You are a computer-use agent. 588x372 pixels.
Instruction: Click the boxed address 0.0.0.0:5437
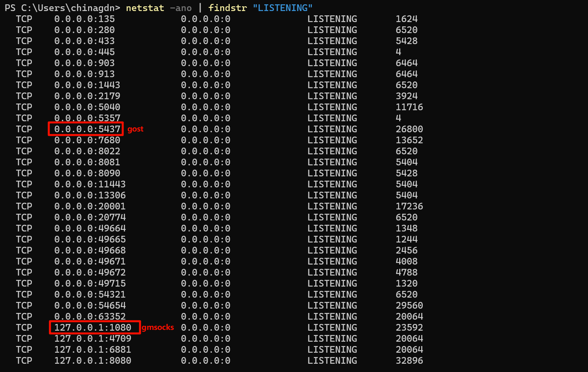tap(87, 129)
